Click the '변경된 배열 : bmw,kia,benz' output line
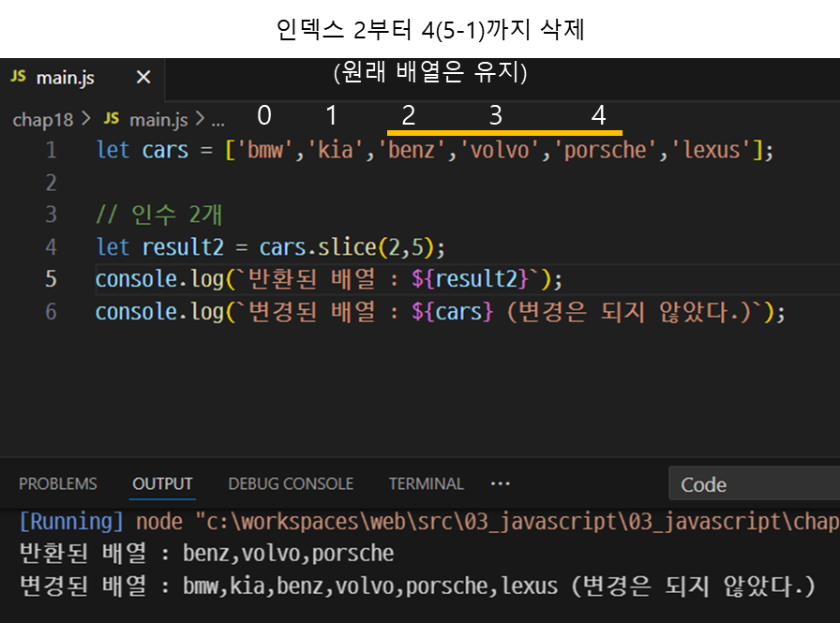 click(418, 586)
